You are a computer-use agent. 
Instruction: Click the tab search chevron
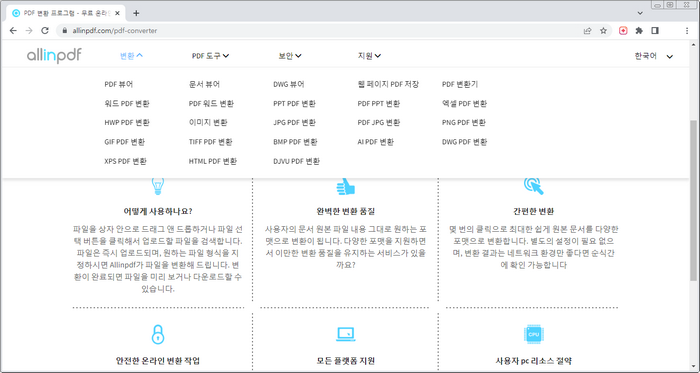(x=640, y=13)
